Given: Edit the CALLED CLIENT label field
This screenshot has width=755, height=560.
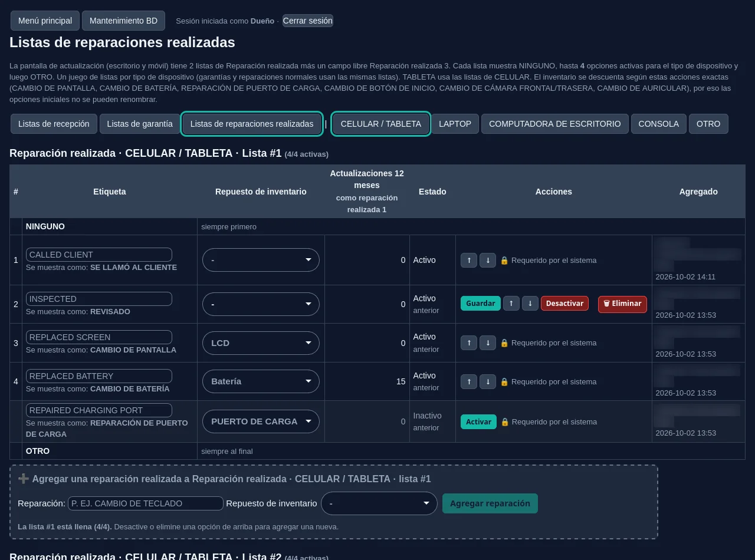Looking at the screenshot, I should coord(99,255).
